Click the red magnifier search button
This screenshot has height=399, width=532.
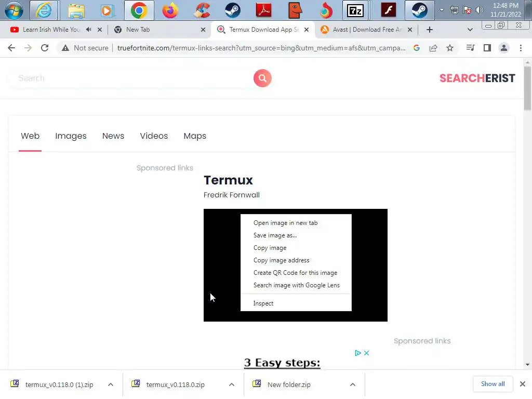point(262,78)
